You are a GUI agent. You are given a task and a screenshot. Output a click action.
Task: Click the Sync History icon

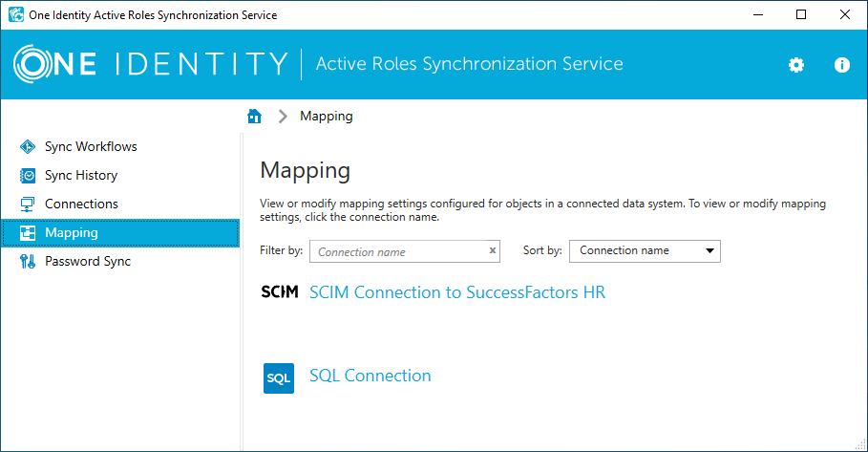(x=27, y=176)
